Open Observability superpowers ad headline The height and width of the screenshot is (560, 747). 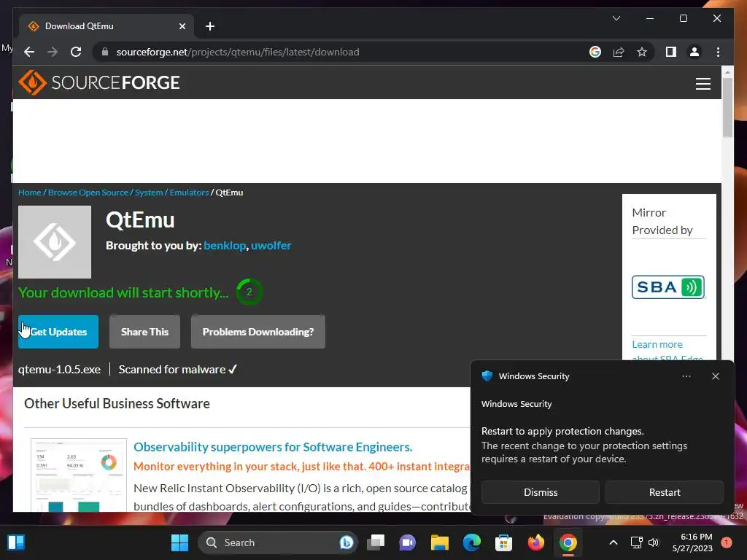pos(273,447)
